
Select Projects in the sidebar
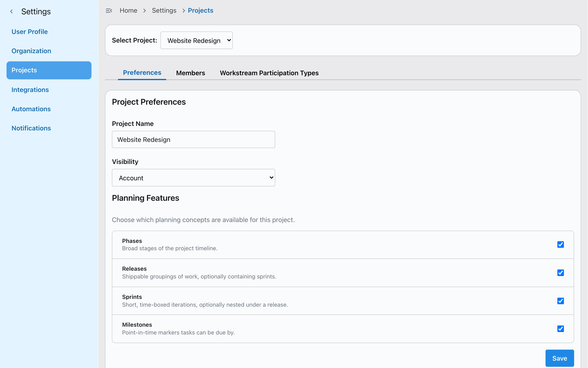(49, 70)
